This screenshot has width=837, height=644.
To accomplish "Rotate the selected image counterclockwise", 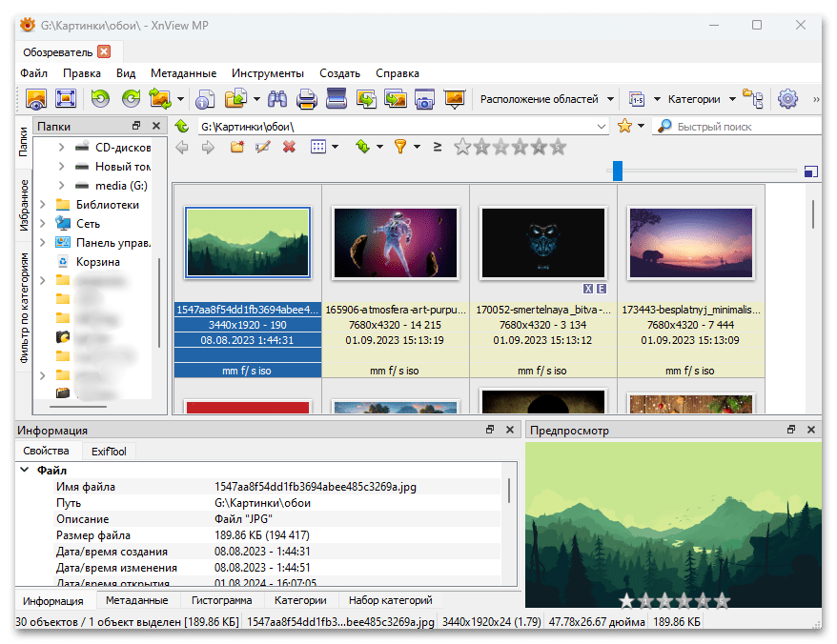I will coord(101,98).
